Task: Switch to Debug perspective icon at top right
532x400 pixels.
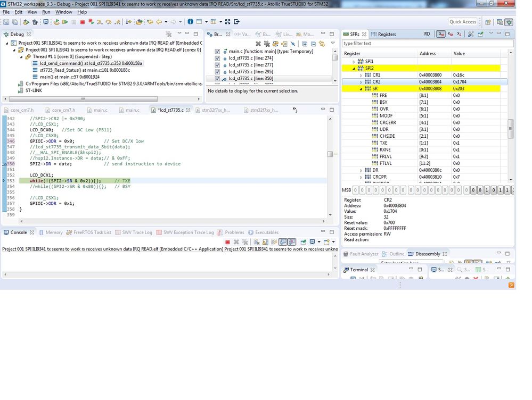Action: click(x=509, y=22)
